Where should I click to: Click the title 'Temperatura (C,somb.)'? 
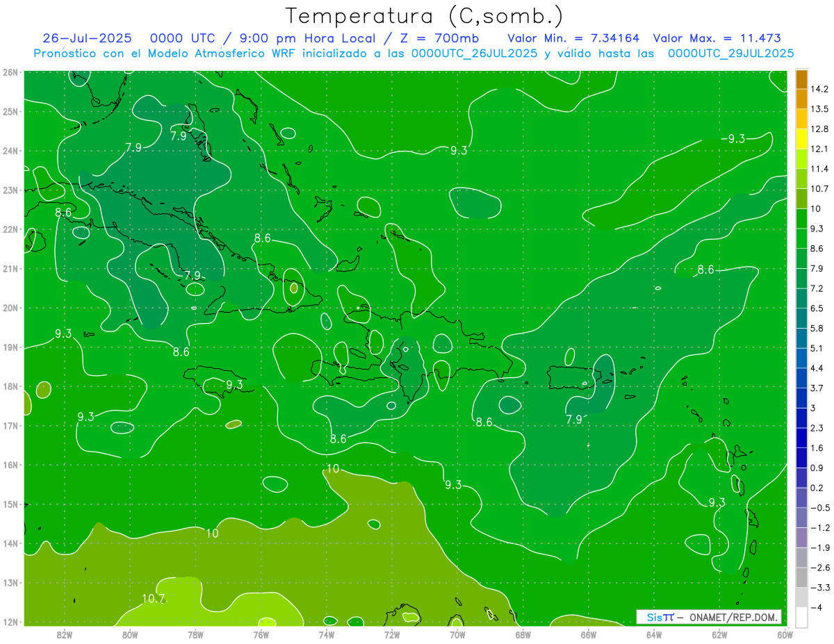(424, 16)
